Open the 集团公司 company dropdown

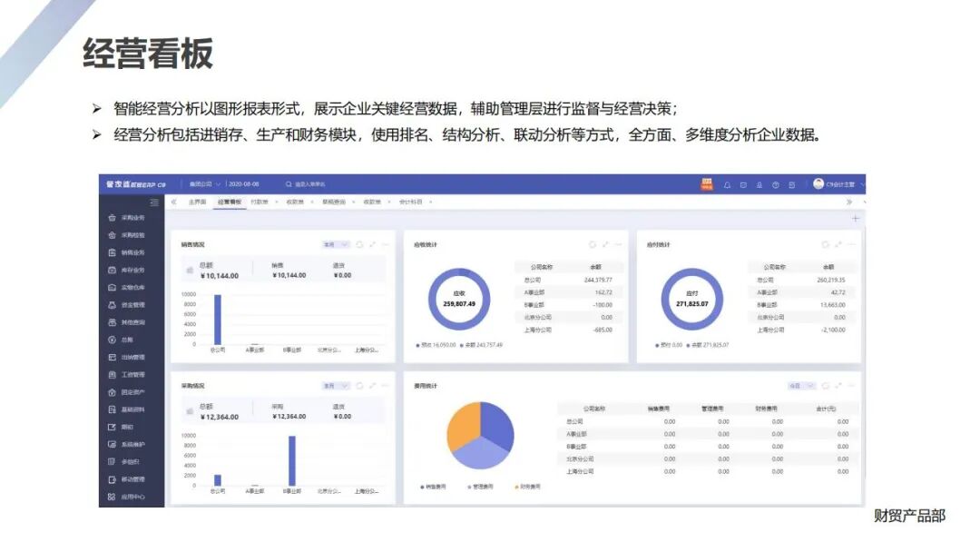(204, 184)
